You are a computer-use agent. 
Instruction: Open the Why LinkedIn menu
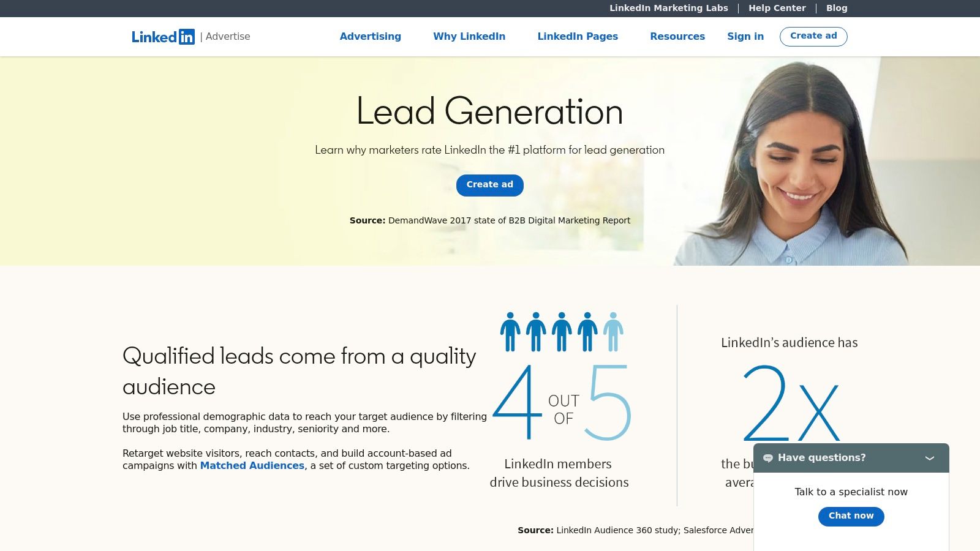[469, 36]
